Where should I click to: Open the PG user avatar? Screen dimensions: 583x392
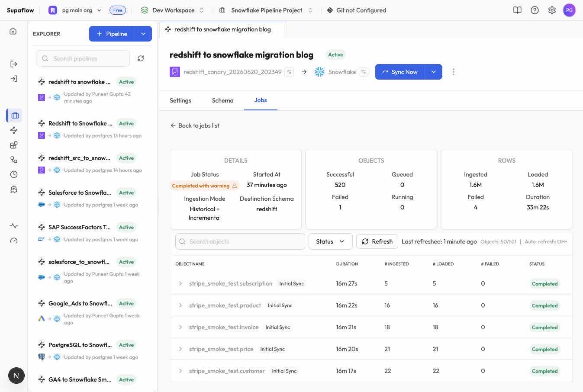(x=569, y=10)
